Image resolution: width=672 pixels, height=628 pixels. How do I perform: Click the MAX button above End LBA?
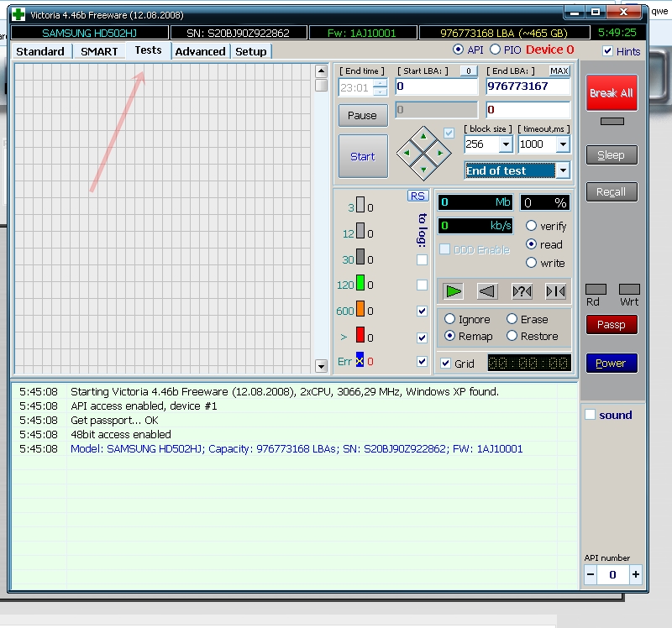pyautogui.click(x=559, y=71)
